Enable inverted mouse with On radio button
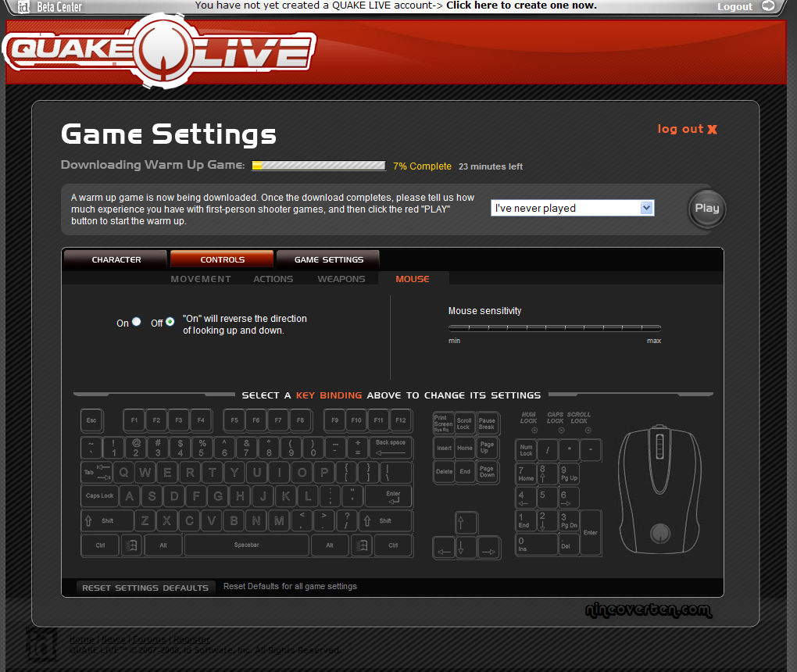Image resolution: width=797 pixels, height=672 pixels. [x=137, y=322]
